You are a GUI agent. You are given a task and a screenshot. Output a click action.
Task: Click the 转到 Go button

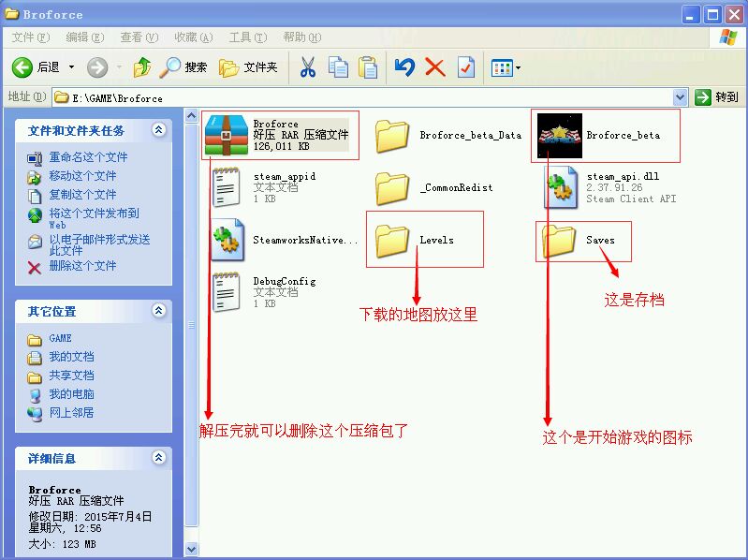716,97
